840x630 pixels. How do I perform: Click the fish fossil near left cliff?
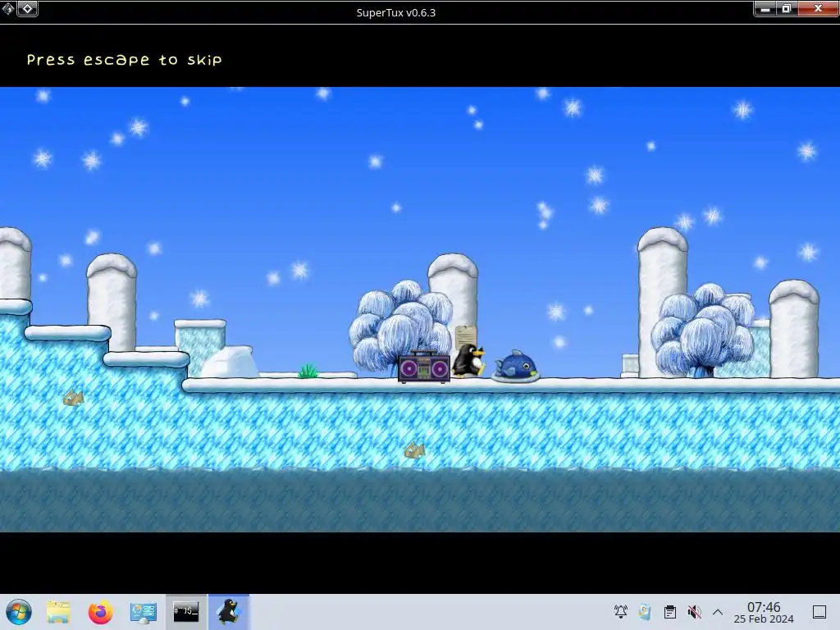73,398
